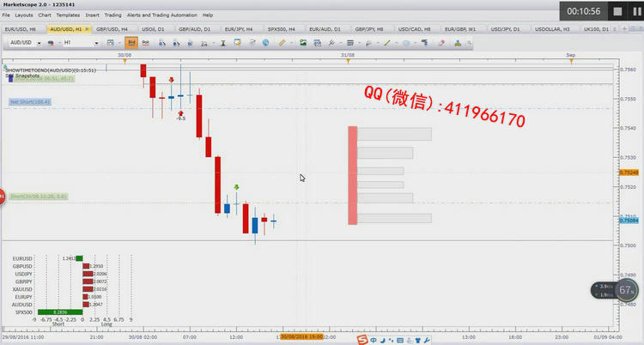
Task: Add a new chart tab with plus button
Action: tap(625, 29)
